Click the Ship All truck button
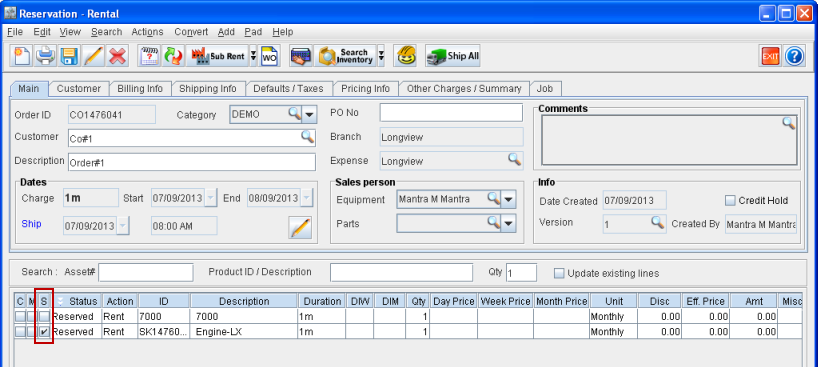 click(x=452, y=55)
